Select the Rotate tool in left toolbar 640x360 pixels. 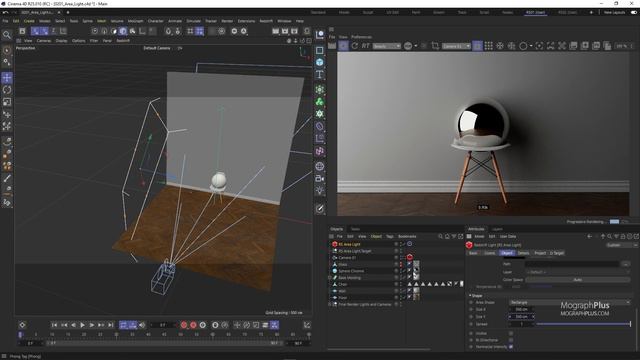7,90
